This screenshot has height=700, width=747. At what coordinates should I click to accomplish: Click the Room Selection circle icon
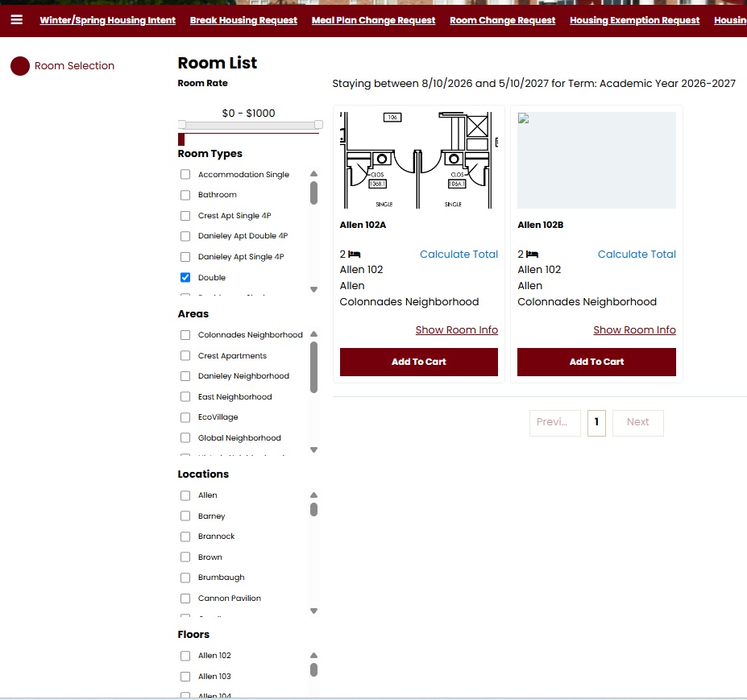20,66
